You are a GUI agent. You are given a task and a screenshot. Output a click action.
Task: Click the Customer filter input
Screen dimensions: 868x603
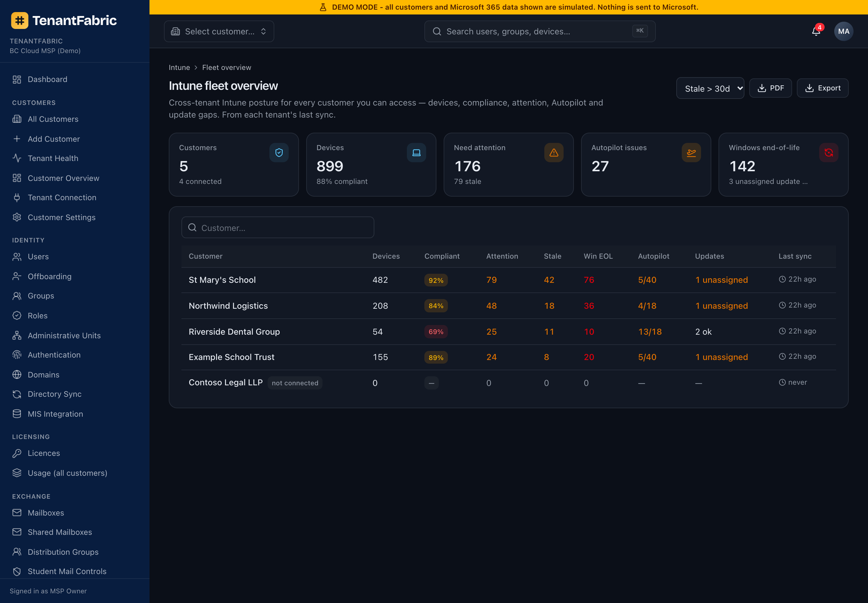[278, 227]
